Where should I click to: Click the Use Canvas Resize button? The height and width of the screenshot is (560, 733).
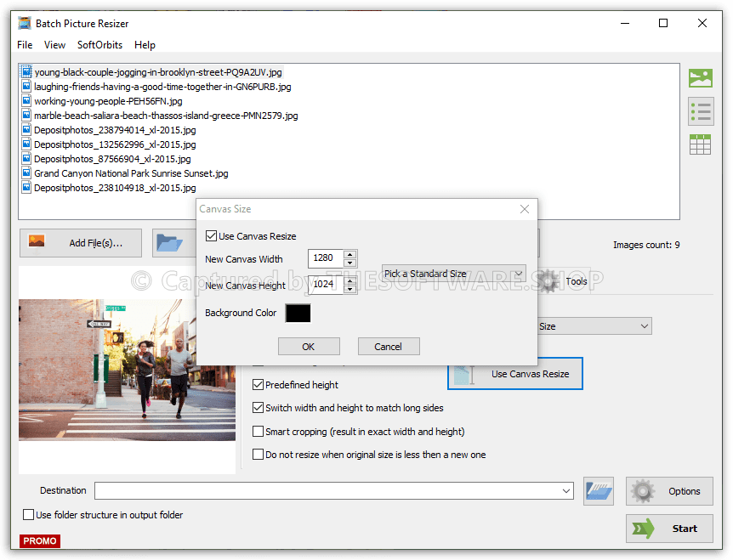point(515,374)
